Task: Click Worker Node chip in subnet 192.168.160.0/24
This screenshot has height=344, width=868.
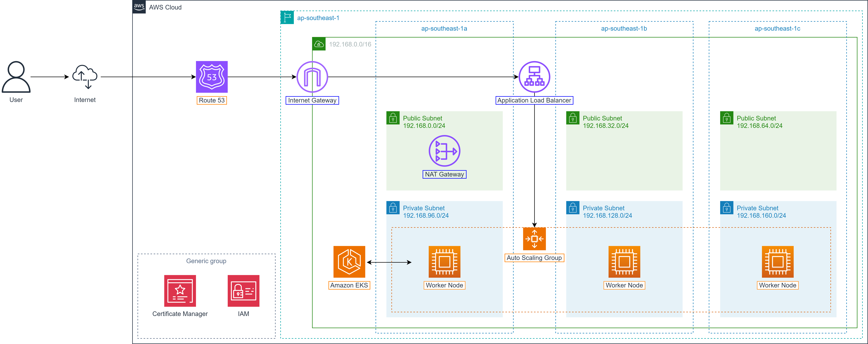Action: (777, 262)
